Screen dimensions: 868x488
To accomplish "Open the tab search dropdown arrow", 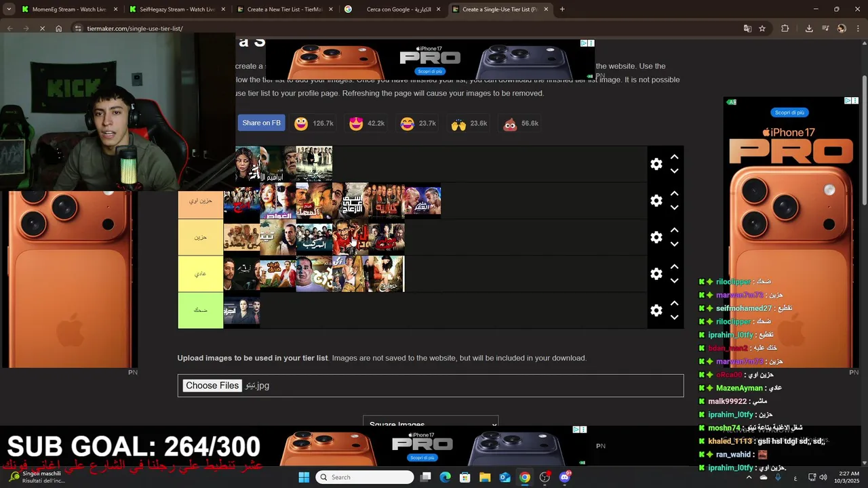I will [9, 9].
